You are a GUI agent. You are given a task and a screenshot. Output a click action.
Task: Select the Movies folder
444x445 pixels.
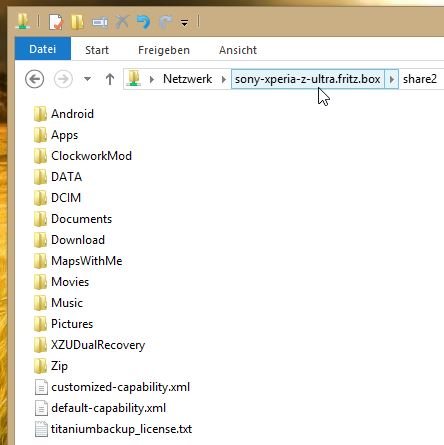(x=61, y=282)
